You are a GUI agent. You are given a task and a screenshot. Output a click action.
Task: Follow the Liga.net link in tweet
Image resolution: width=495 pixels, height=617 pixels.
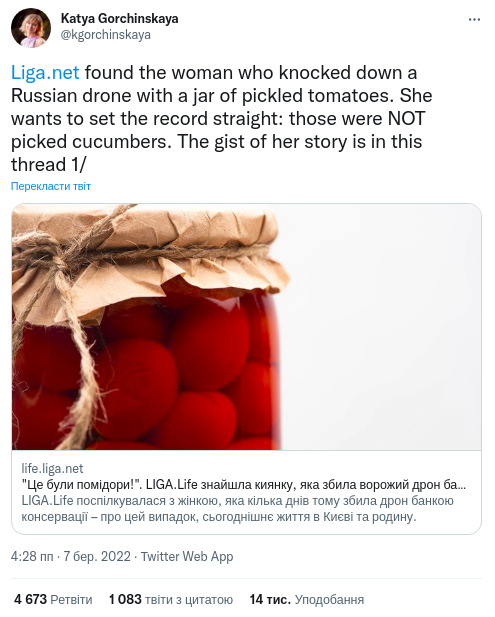pyautogui.click(x=45, y=73)
